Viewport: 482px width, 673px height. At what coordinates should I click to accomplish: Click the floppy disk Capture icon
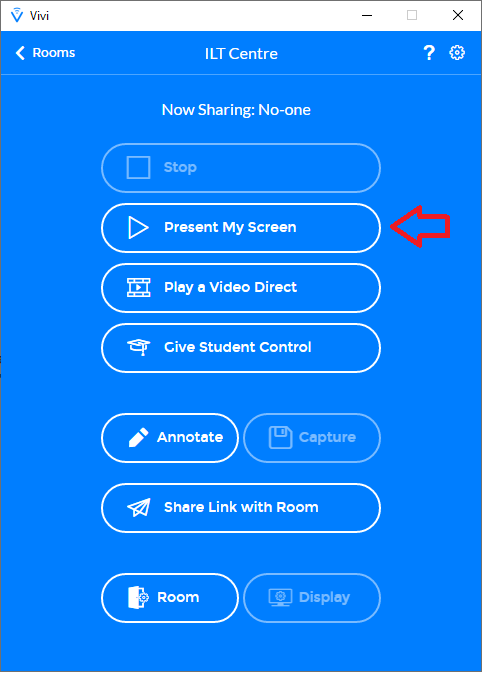click(280, 437)
